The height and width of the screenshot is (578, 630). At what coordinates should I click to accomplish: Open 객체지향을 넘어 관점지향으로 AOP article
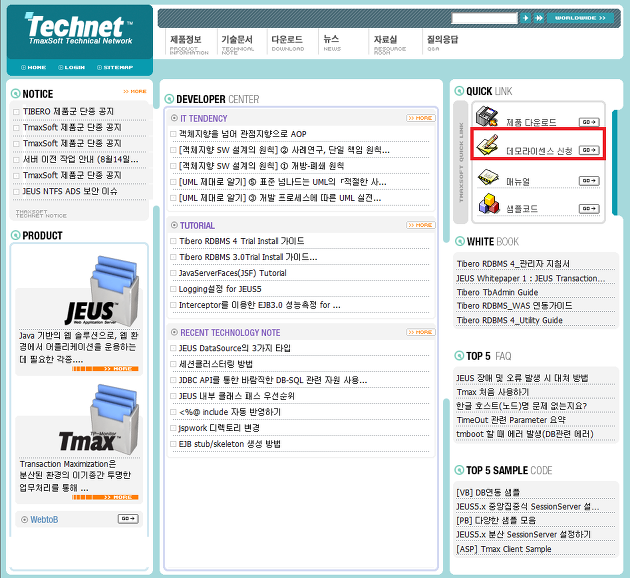pyautogui.click(x=242, y=134)
